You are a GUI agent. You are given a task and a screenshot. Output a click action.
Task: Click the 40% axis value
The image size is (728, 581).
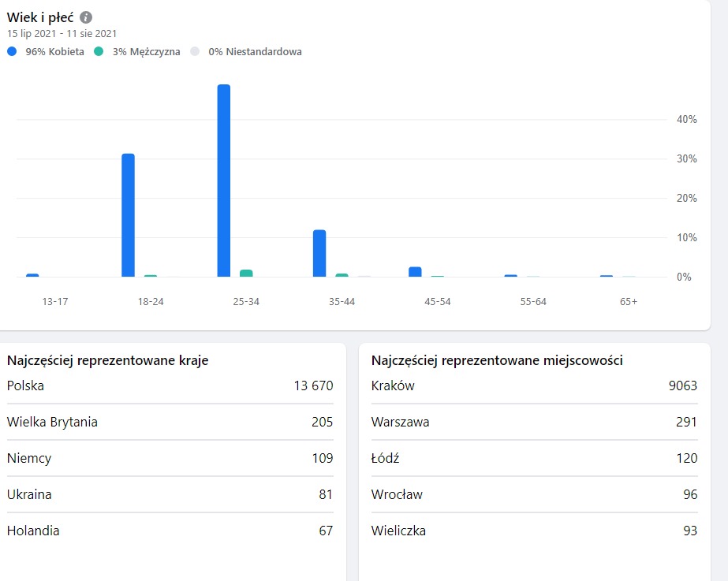687,119
